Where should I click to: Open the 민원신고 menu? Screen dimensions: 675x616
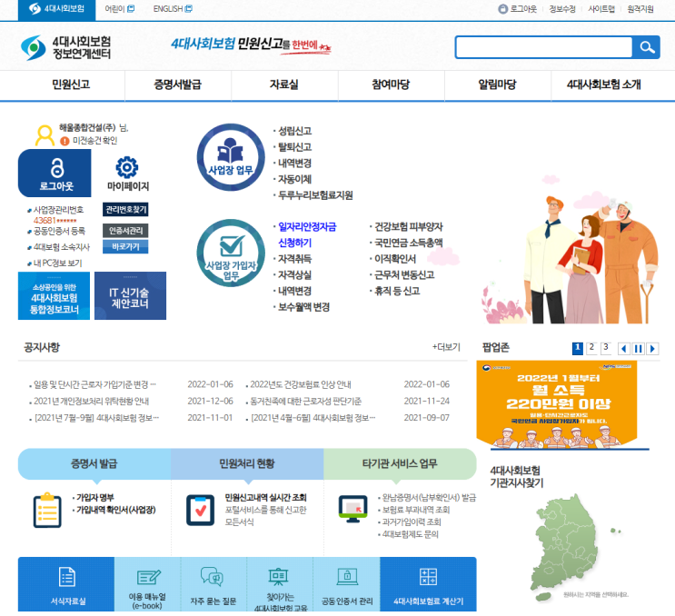[x=71, y=84]
